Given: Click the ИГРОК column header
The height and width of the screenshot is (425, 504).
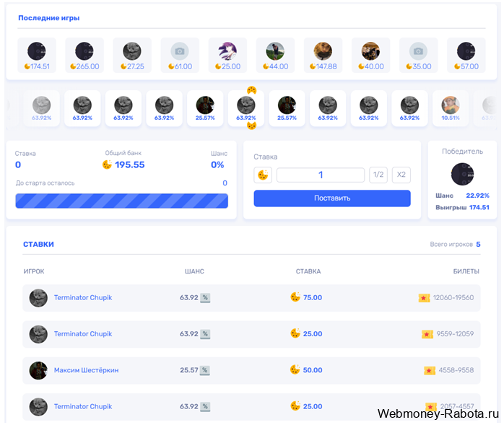Looking at the screenshot, I should pos(34,271).
